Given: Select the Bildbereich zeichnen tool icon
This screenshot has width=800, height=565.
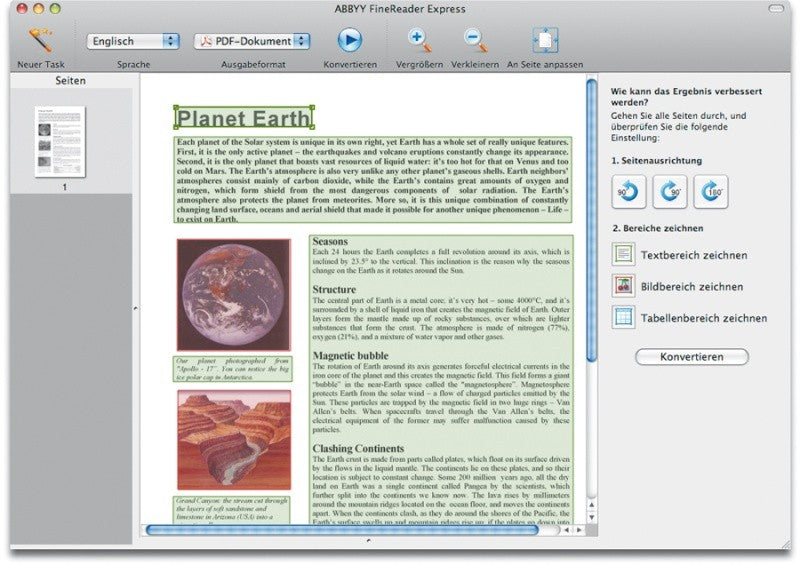Looking at the screenshot, I should (623, 286).
